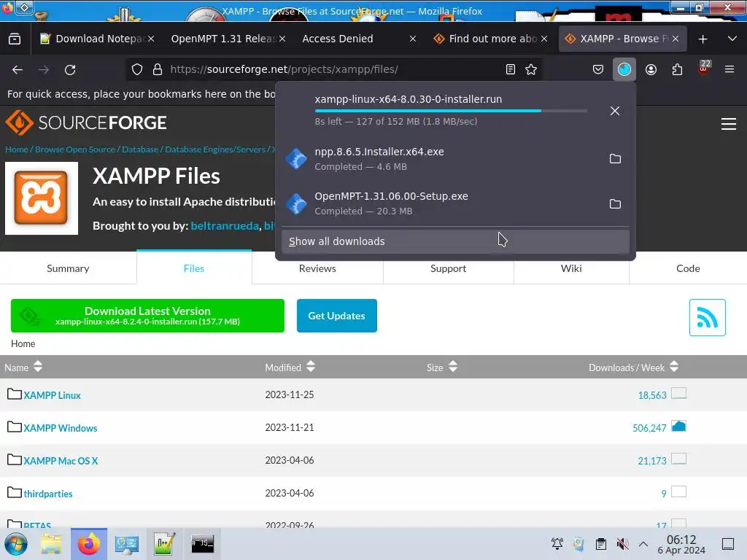Click Database Engines/Servers breadcrumb
The width and height of the screenshot is (747, 560).
pyautogui.click(x=215, y=149)
